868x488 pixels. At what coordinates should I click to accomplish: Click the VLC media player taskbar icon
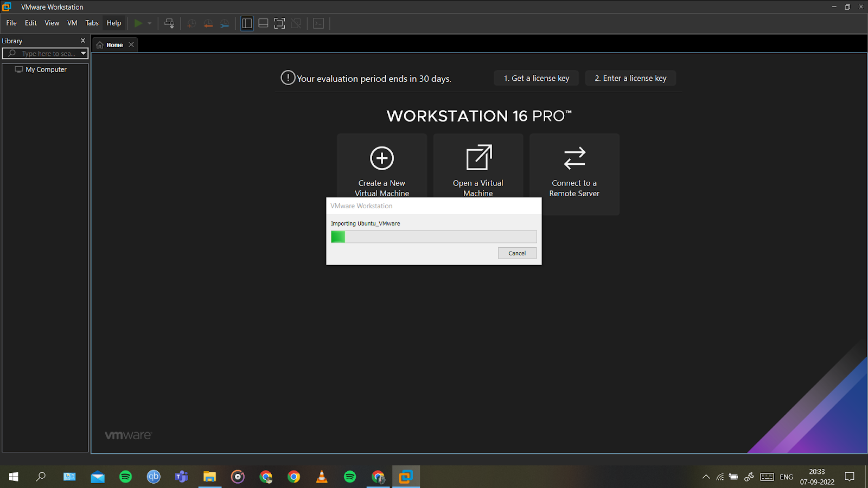coord(322,477)
